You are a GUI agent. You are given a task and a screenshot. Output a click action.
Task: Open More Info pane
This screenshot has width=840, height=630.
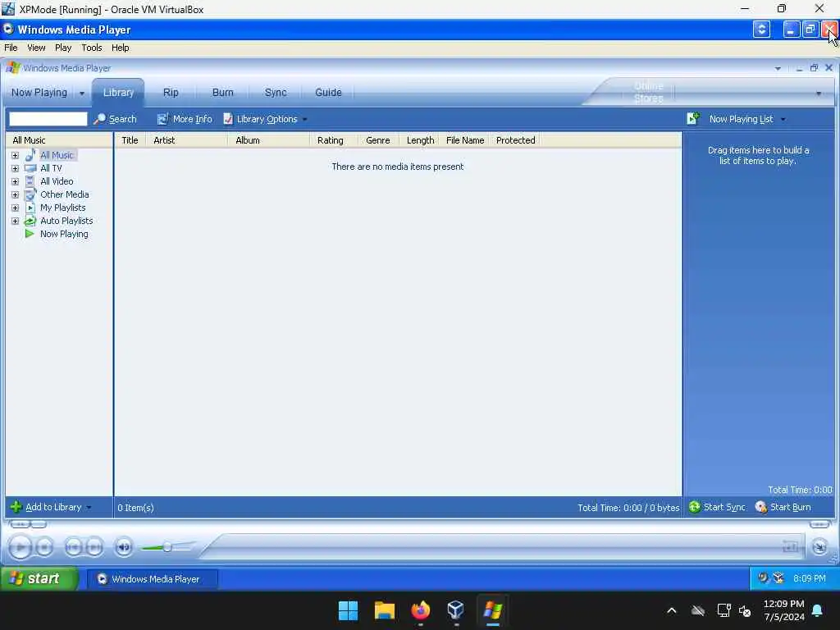coord(185,119)
